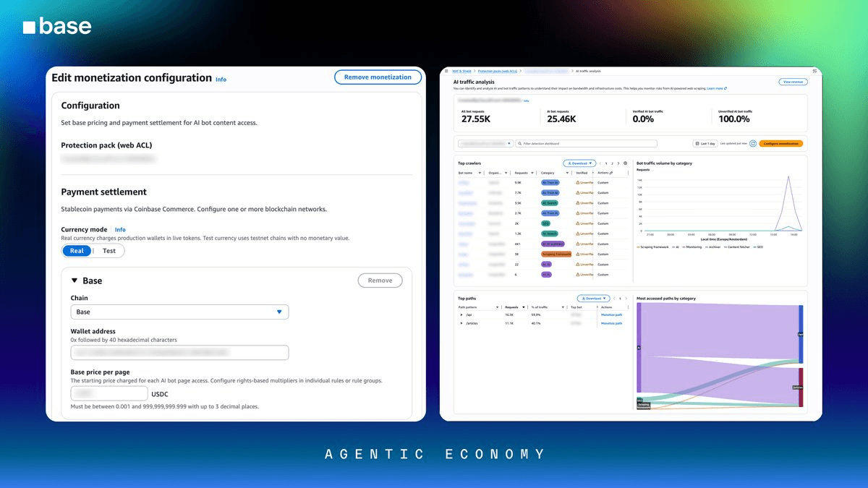Click Monetize path link for /articles
This screenshot has width=868, height=488.
pos(612,323)
